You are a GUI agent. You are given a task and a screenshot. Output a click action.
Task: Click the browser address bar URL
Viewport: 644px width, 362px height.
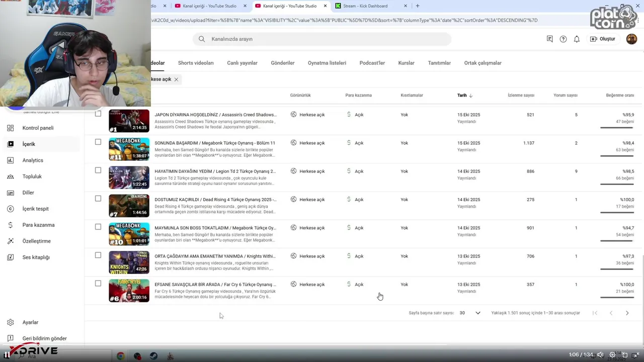point(345,20)
